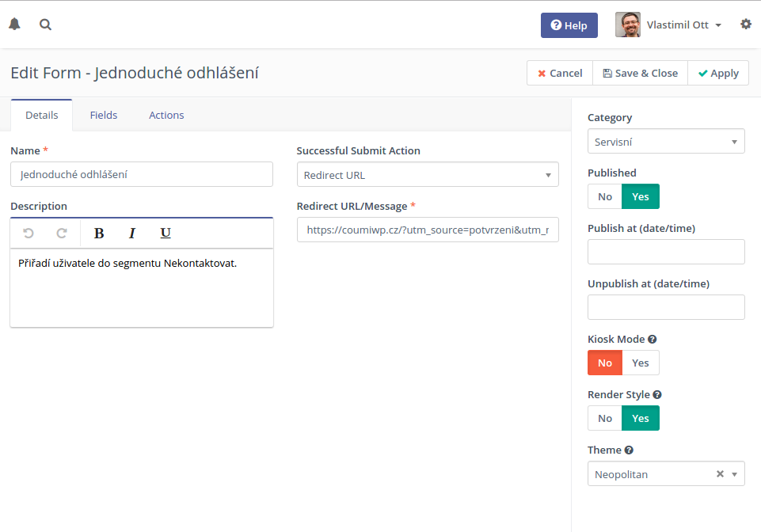Toggle bold formatting in description editor

[x=99, y=233]
